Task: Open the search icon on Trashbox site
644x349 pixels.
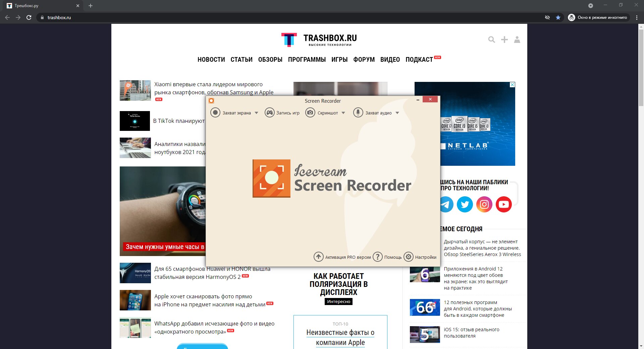Action: click(492, 40)
